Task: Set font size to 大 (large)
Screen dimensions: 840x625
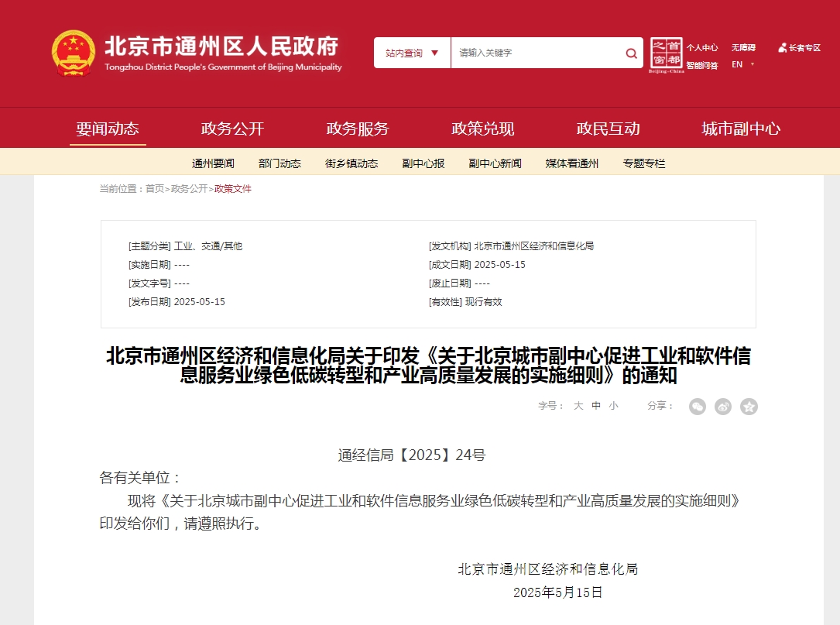Action: pyautogui.click(x=578, y=406)
